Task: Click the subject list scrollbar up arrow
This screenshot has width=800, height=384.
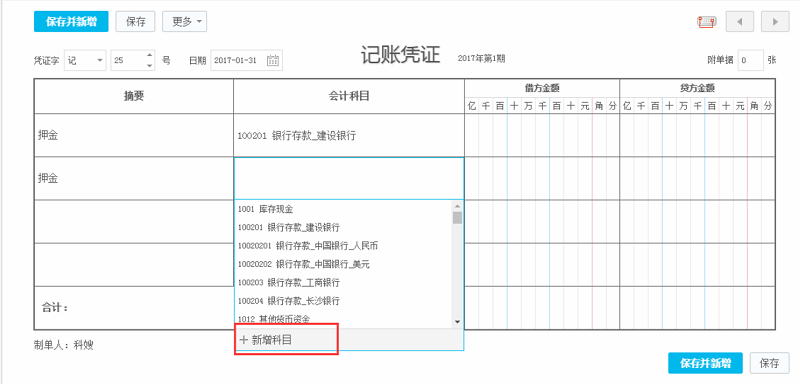Action: (457, 206)
